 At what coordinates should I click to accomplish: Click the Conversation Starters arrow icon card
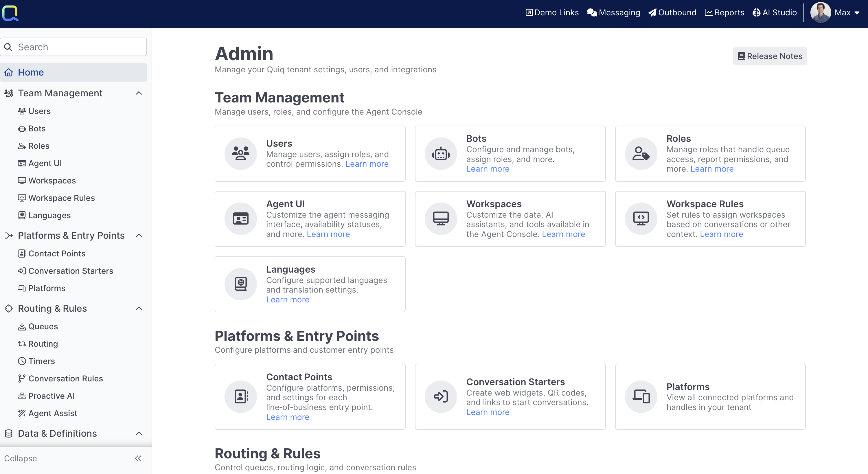[441, 396]
